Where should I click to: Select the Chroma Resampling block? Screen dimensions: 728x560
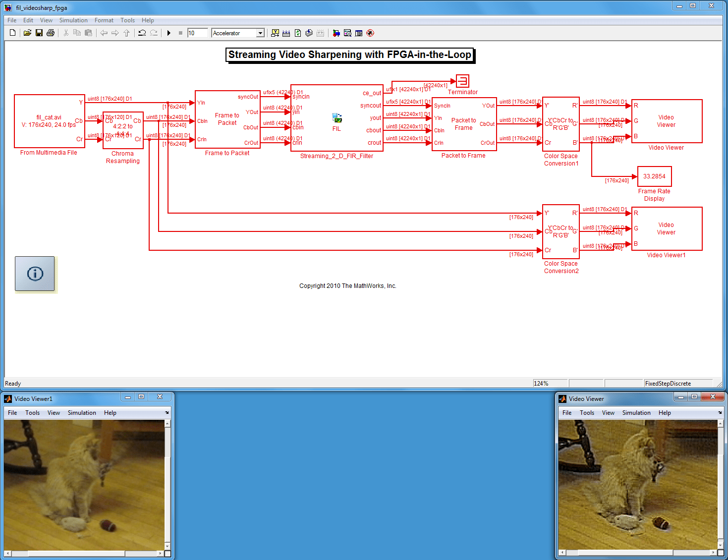pos(123,130)
